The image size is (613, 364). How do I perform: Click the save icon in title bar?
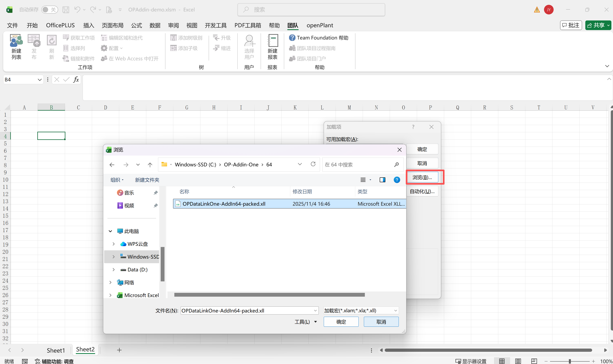click(x=66, y=10)
